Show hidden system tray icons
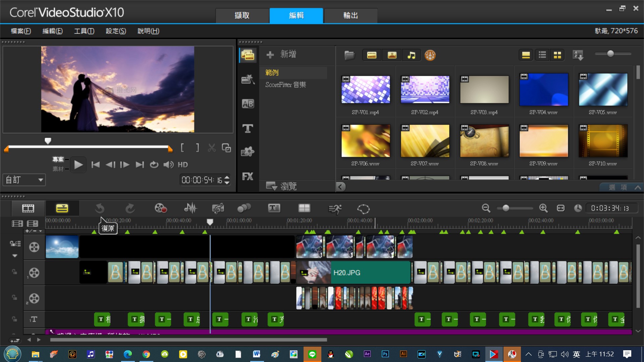644x362 pixels. [x=529, y=354]
